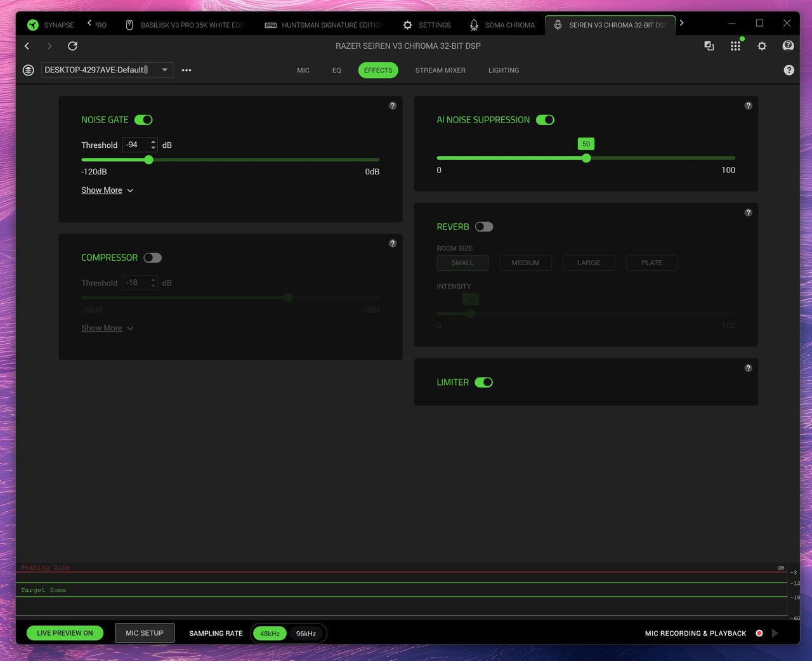The height and width of the screenshot is (661, 812).
Task: Open the header gear settings icon
Action: [x=762, y=46]
